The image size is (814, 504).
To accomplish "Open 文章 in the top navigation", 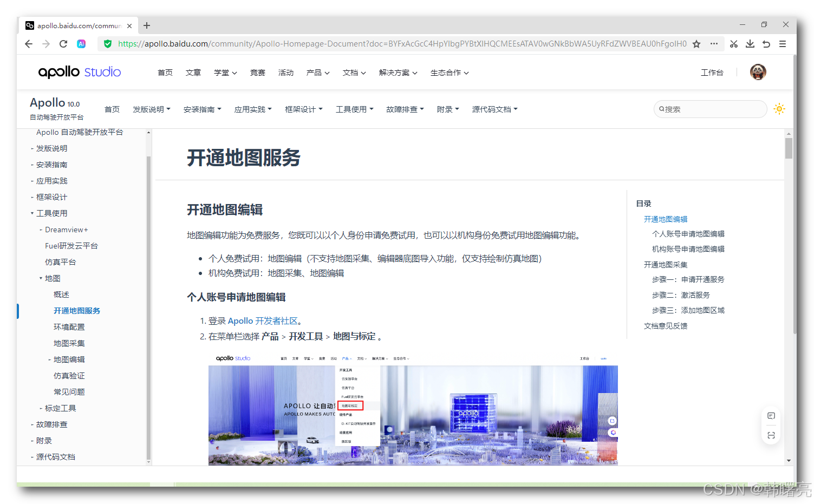I will (193, 73).
